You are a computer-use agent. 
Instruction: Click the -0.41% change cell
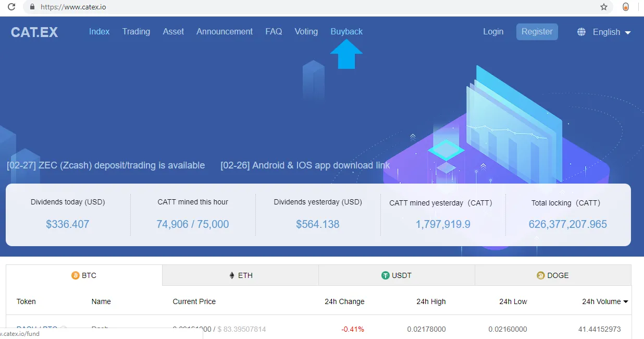(353, 329)
